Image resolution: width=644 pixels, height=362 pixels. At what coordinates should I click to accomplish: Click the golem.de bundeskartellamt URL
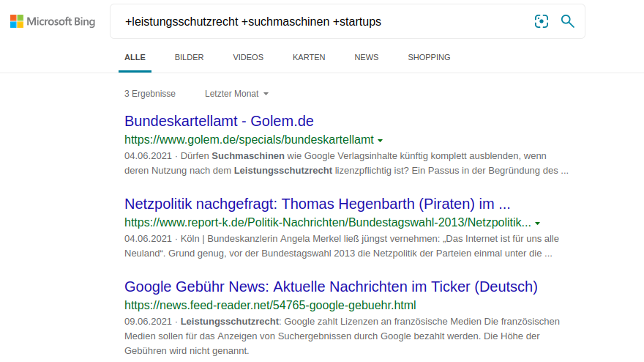(250, 140)
